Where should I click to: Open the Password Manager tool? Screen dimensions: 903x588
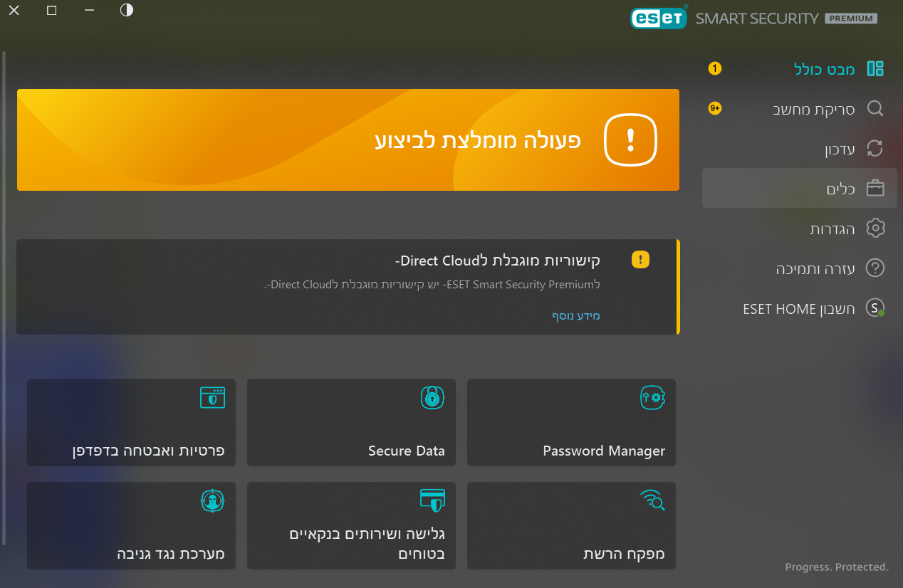[570, 423]
